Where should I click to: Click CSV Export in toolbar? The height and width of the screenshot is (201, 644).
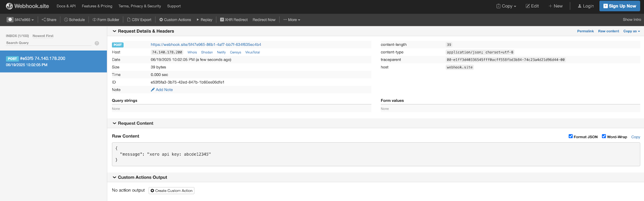pos(139,20)
